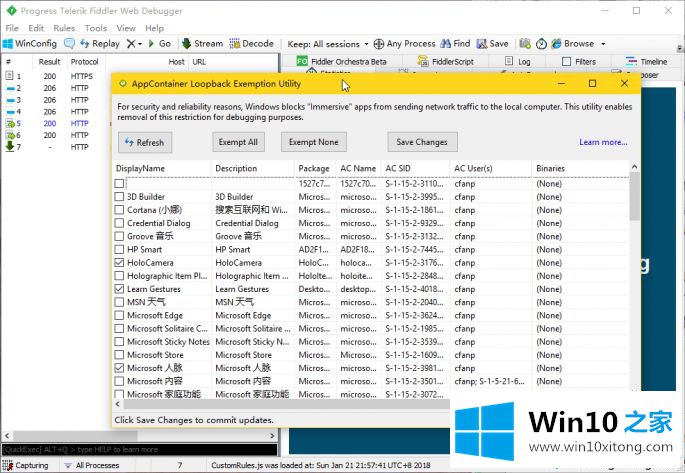
Task: Open the Browse dropdown arrow
Action: pos(603,44)
